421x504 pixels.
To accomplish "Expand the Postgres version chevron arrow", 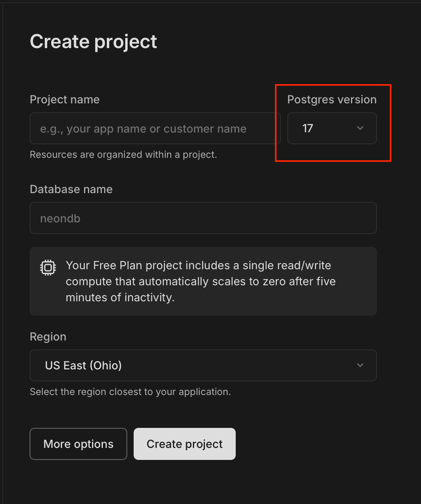I will [360, 128].
